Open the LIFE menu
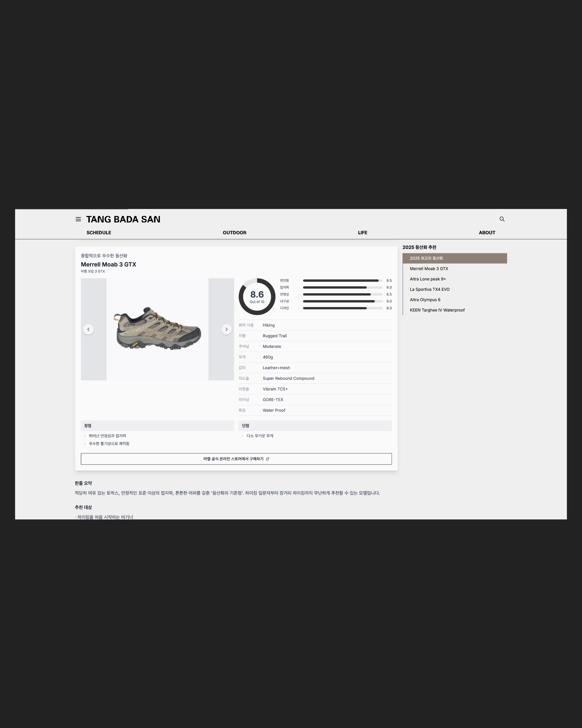 click(x=362, y=233)
